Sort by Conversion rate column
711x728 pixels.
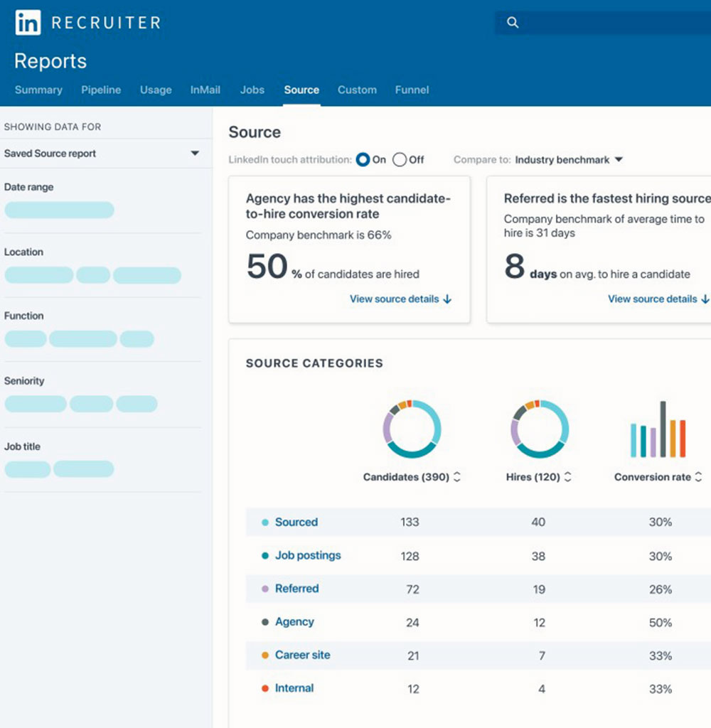coord(698,477)
